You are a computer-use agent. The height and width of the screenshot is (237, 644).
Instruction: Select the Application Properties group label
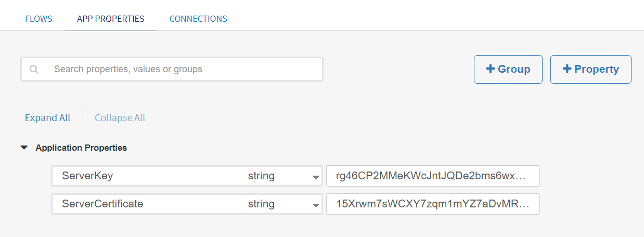tap(81, 148)
